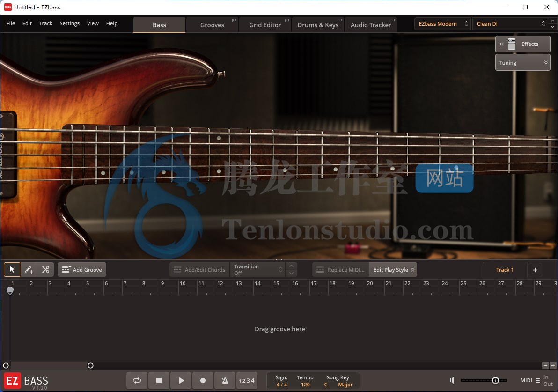Viewport: 558px width, 392px height.
Task: Click Replace MIDI button
Action: 341,269
